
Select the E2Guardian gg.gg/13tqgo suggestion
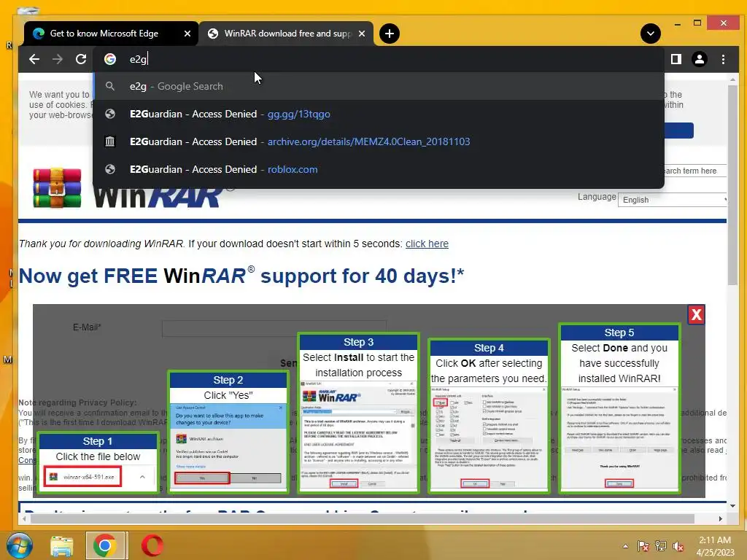[379, 114]
